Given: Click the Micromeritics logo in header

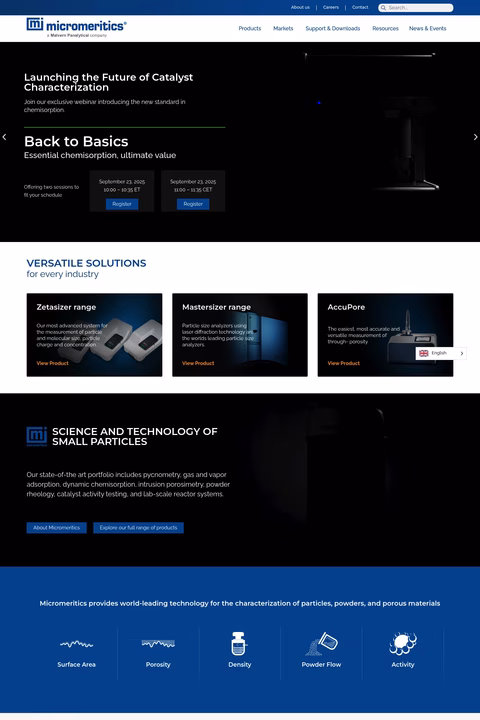Looking at the screenshot, I should (76, 27).
